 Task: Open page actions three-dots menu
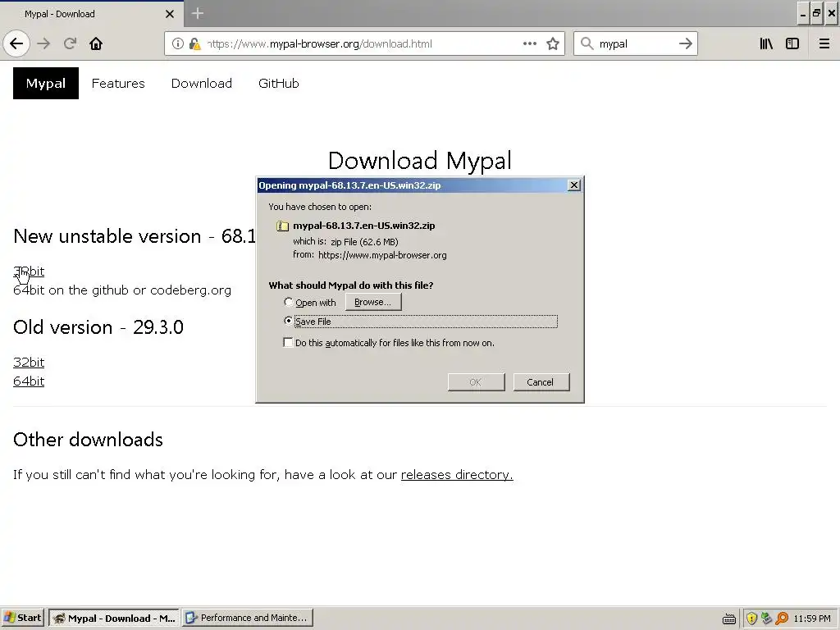[x=530, y=43]
